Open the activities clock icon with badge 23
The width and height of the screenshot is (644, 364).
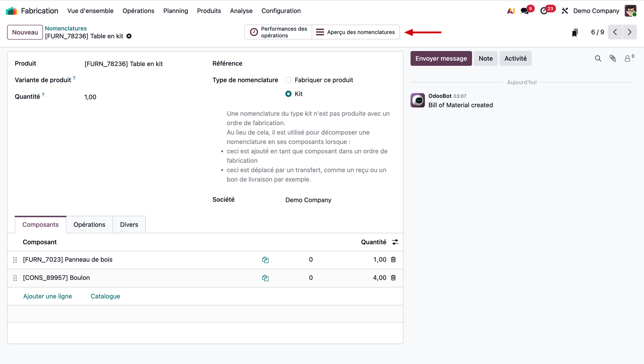point(544,11)
